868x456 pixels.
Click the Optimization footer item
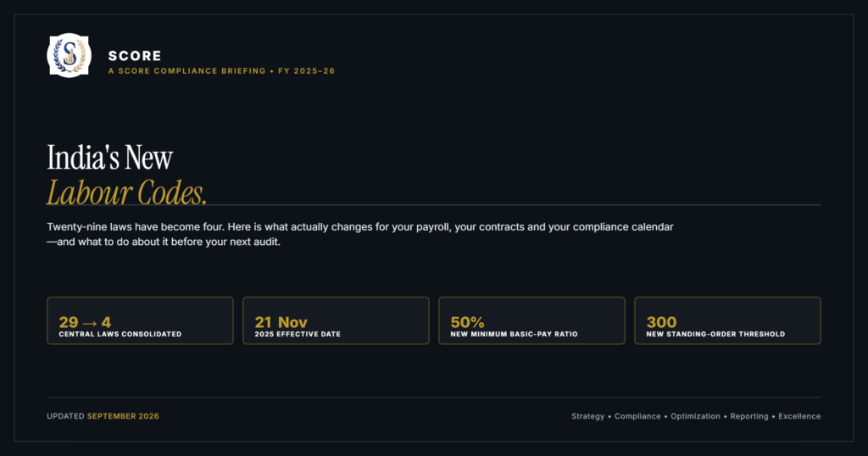(x=695, y=416)
